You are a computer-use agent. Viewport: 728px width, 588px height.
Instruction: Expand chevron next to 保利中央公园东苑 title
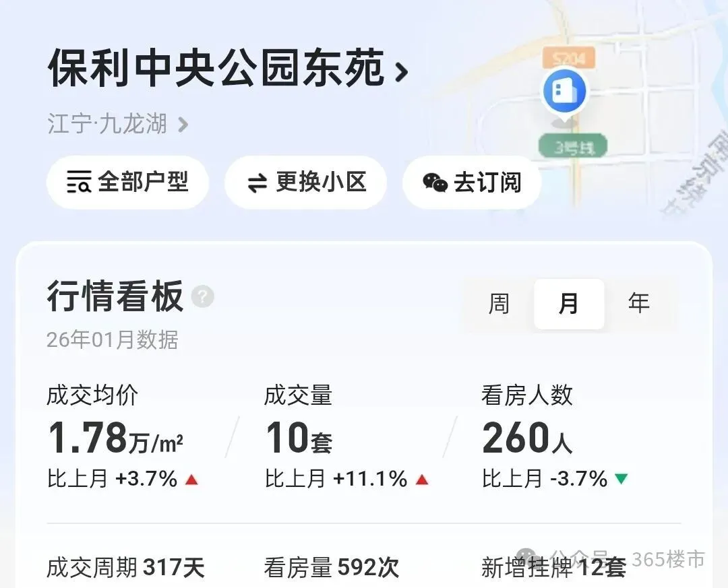pos(402,72)
